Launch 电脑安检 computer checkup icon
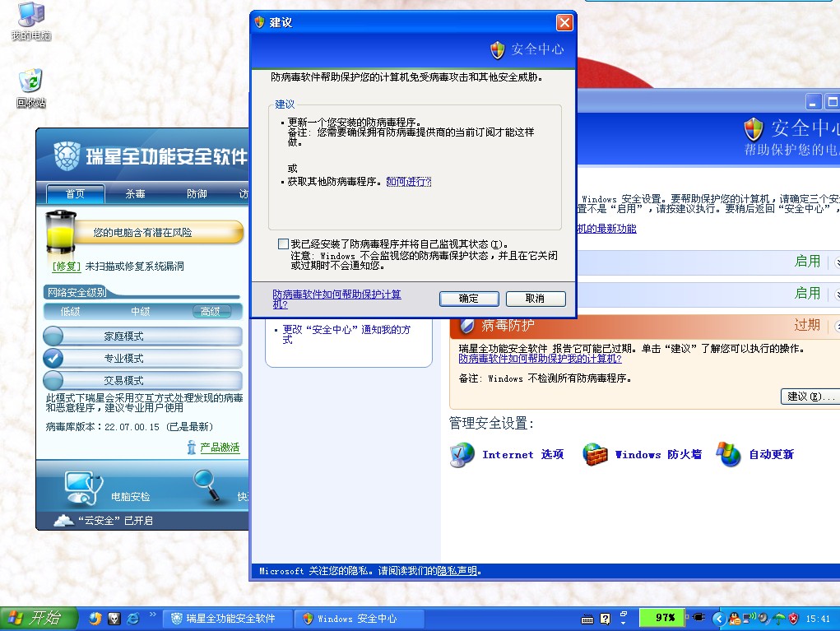 pyautogui.click(x=82, y=488)
